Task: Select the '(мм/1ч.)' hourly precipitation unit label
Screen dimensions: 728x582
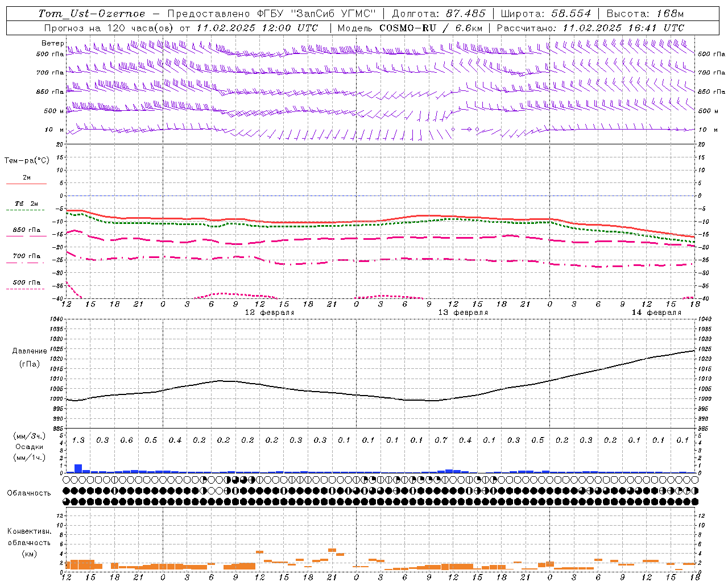Action: pos(29,458)
